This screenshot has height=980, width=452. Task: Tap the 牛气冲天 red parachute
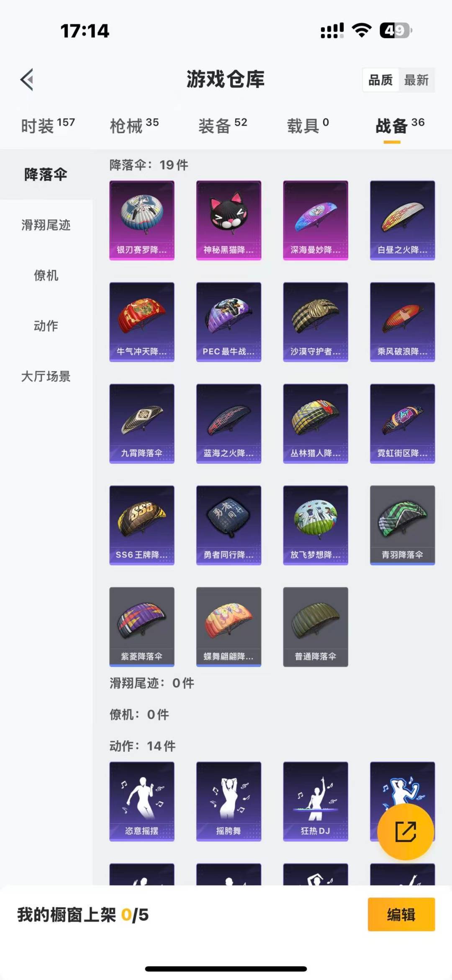coord(142,322)
